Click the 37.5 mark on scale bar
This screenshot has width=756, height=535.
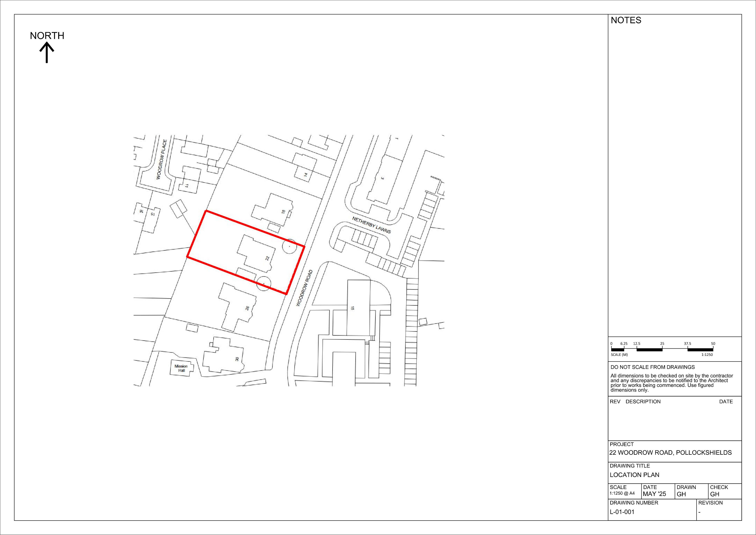tap(688, 344)
